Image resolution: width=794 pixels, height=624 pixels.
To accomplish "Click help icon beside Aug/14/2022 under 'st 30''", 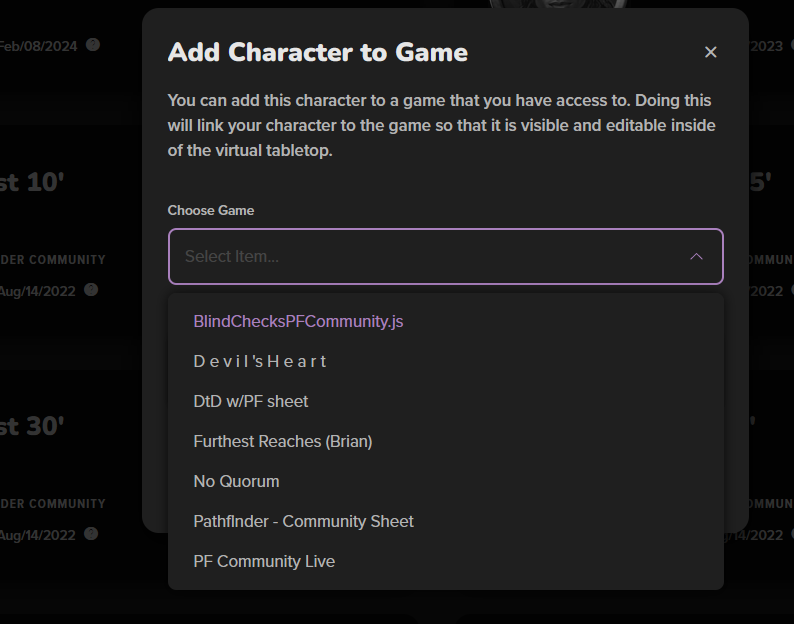I will click(x=91, y=534).
